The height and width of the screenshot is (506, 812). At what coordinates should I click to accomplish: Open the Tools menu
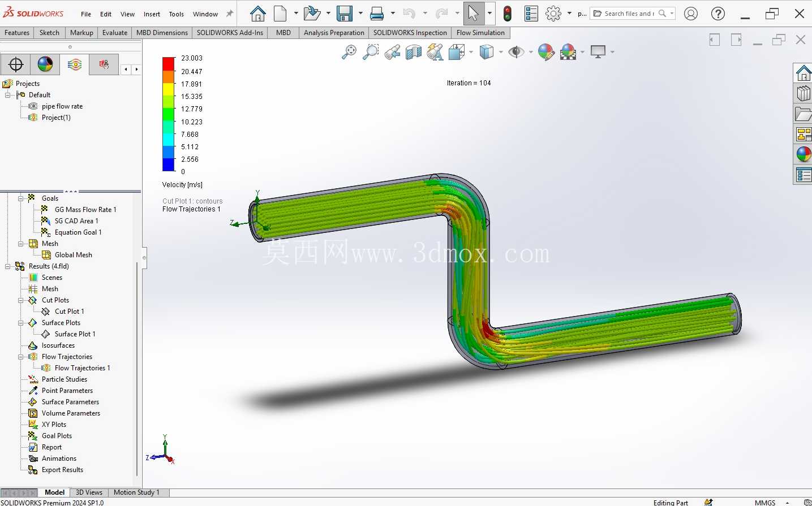[177, 14]
